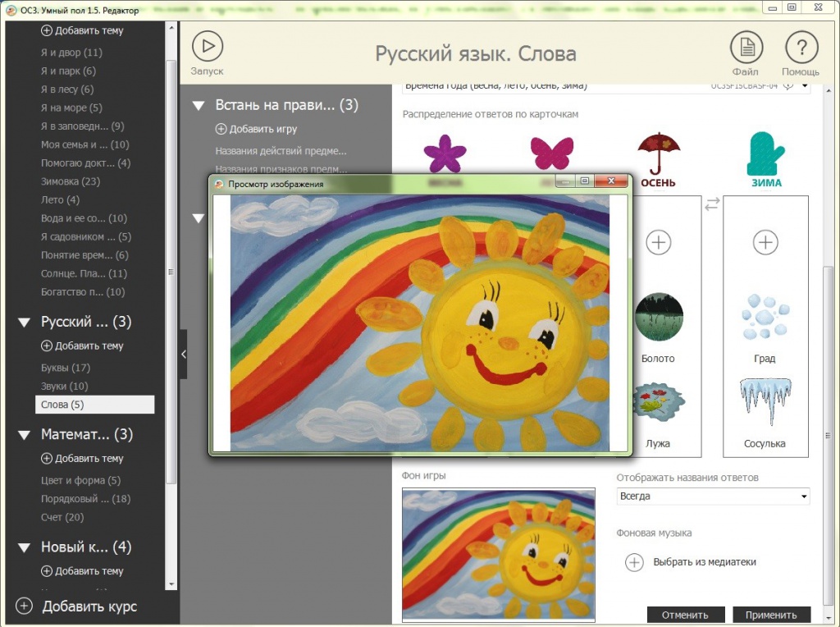This screenshot has width=840, height=627.
Task: Click the right panel vertical scrollbar
Action: [828, 435]
